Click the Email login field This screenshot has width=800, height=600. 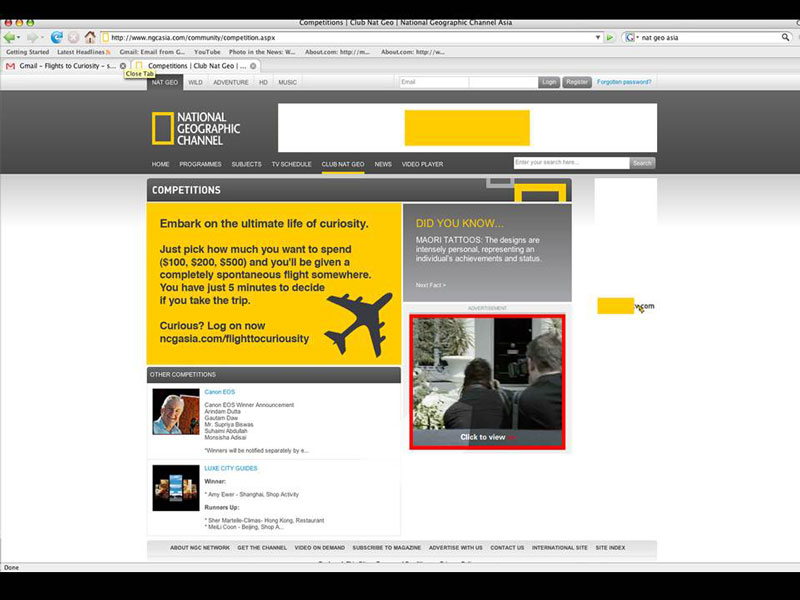pyautogui.click(x=433, y=82)
